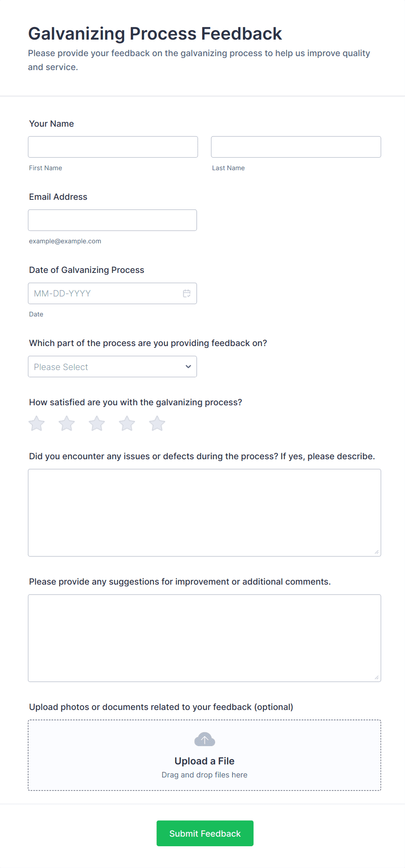Click 'Upload a File' text
Viewport: 405px width, 868px height.
click(x=205, y=761)
